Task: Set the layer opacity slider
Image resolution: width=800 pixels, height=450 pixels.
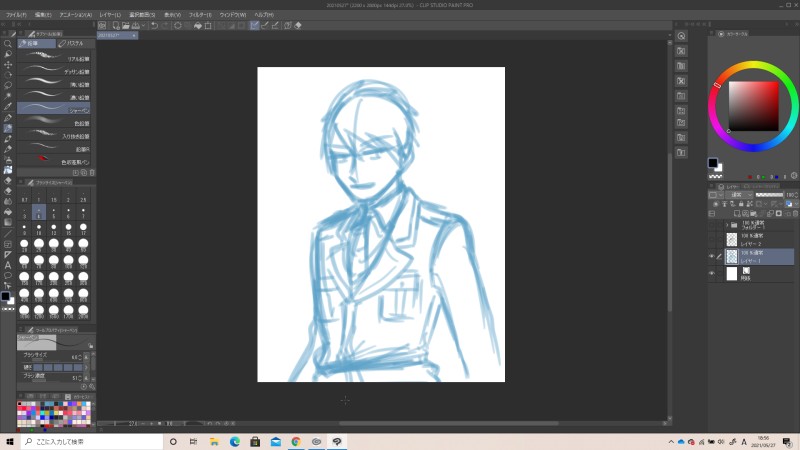Action: (769, 195)
